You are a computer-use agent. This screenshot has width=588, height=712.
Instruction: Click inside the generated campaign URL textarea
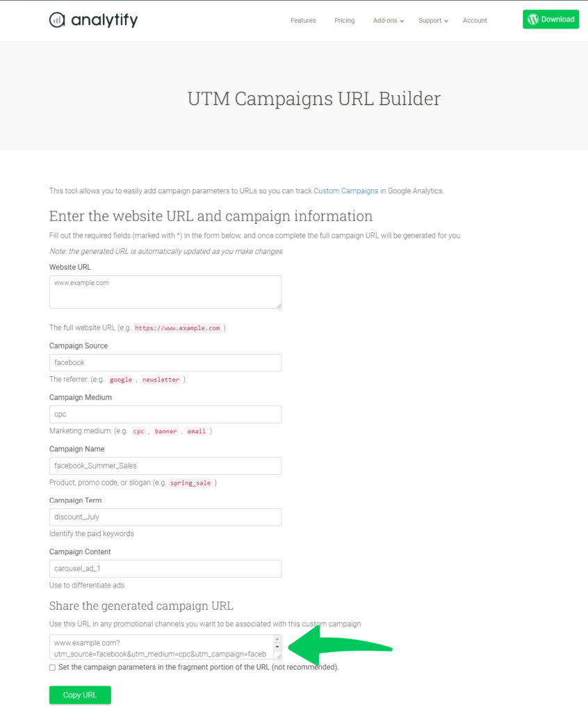coord(160,647)
